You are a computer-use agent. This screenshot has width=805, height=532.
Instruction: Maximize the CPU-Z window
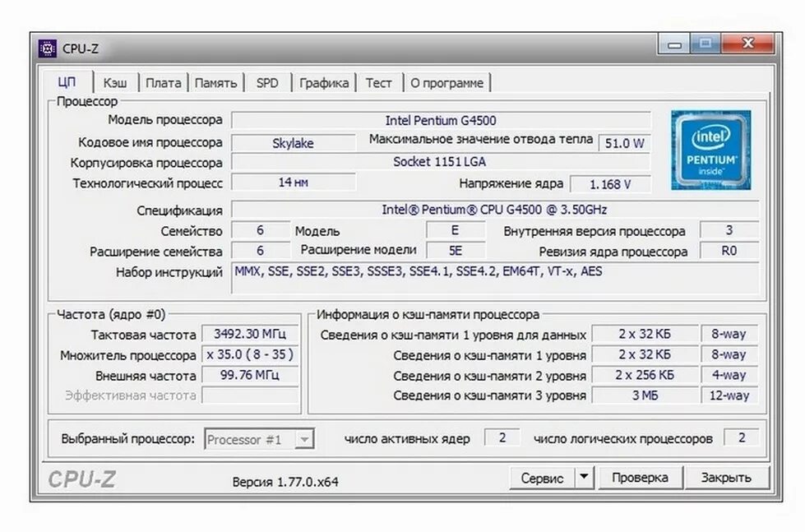tap(706, 44)
